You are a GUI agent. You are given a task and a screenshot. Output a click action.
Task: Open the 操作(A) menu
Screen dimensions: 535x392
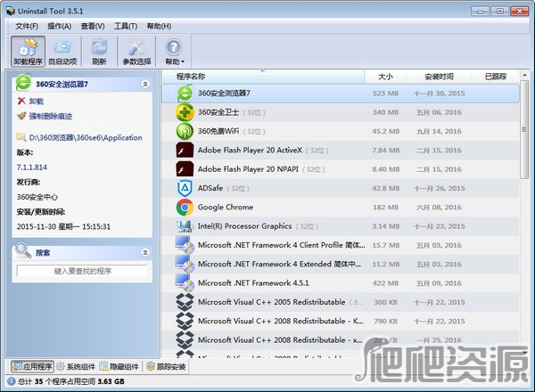click(59, 26)
